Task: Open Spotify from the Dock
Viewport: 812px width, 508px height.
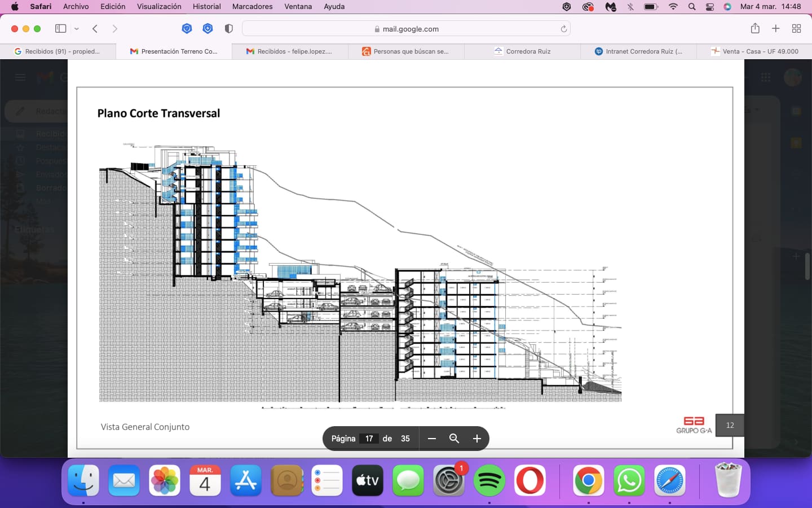Action: pyautogui.click(x=489, y=480)
